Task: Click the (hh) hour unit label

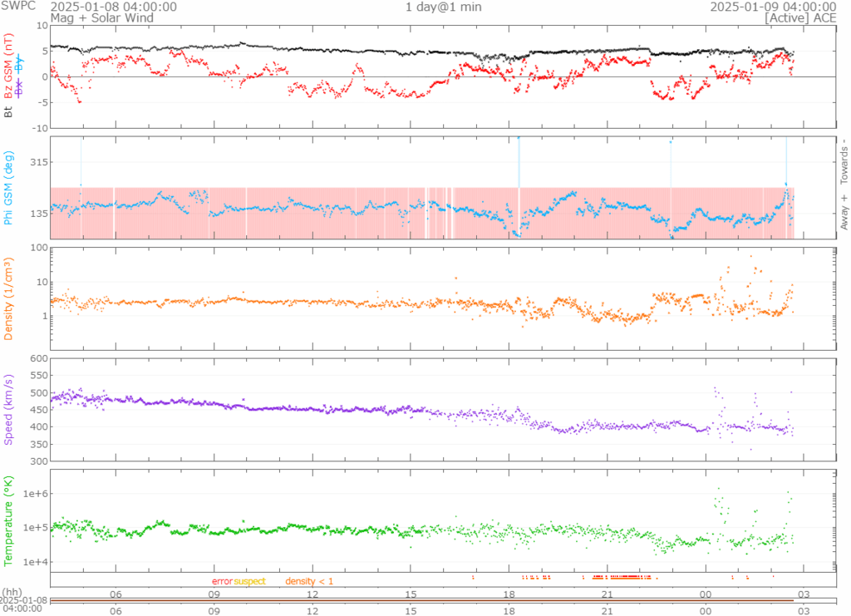Action: coord(12,592)
